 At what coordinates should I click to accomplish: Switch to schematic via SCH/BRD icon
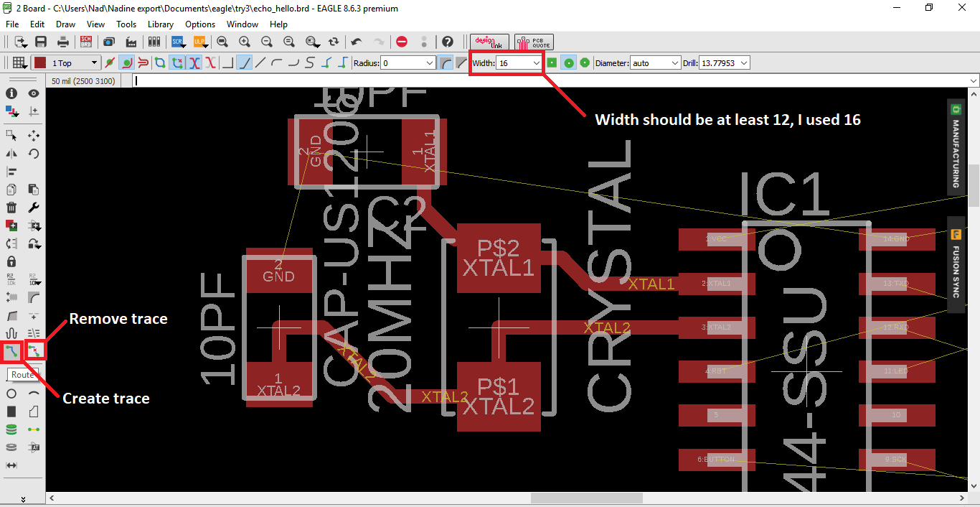coord(86,42)
